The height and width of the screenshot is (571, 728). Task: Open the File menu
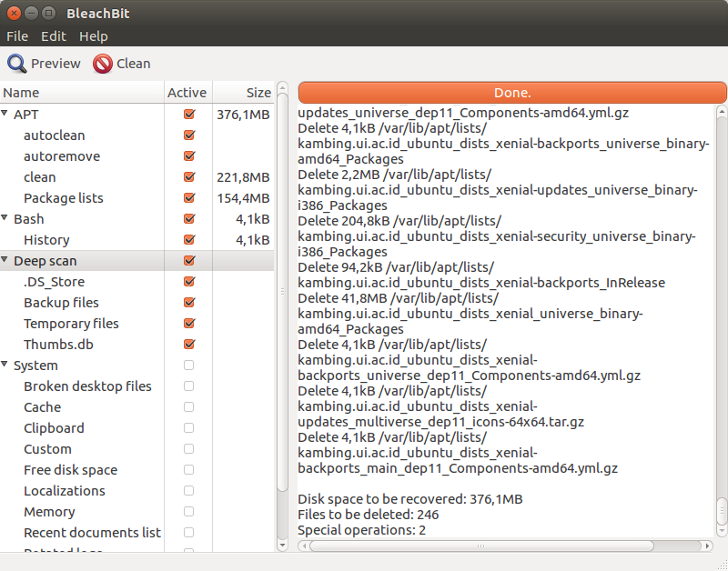tap(17, 36)
